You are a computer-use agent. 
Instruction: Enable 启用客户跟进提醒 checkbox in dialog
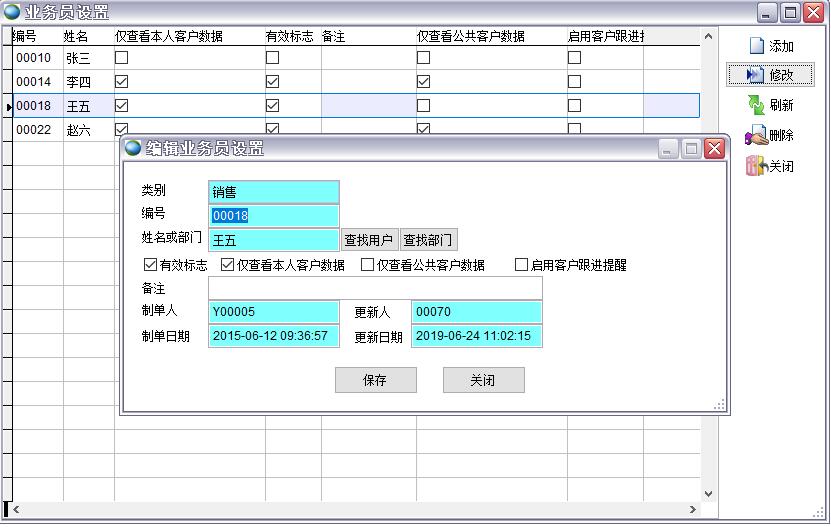point(521,265)
